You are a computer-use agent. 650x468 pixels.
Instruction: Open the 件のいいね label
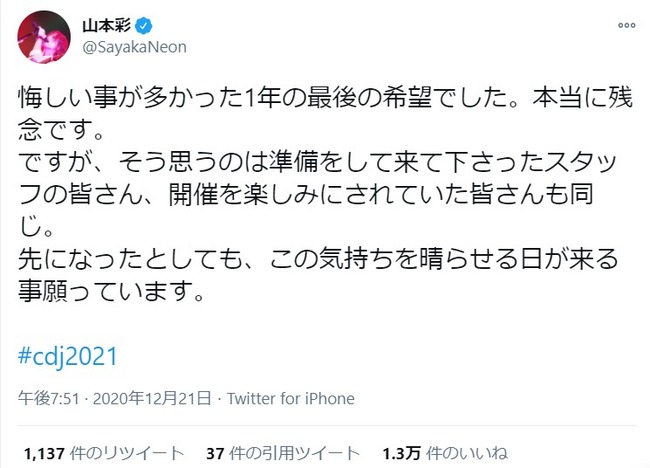tap(467, 453)
